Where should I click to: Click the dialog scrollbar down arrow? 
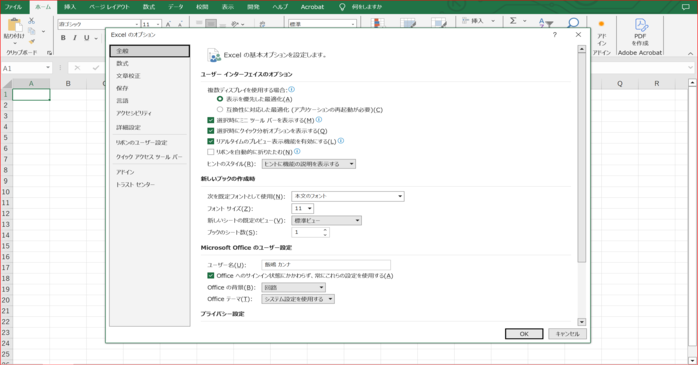click(x=581, y=322)
